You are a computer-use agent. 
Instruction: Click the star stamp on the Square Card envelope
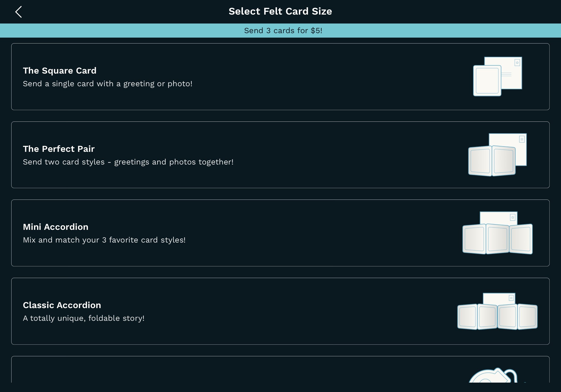coord(517,63)
